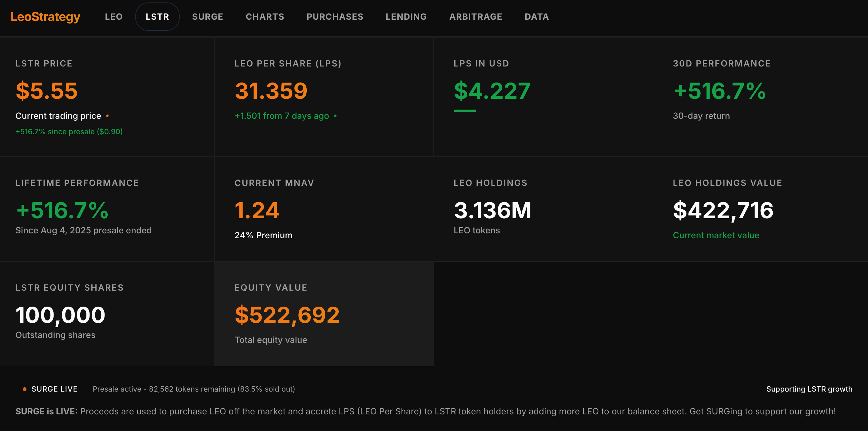Click the orange SURGE LIVE indicator dot
The image size is (868, 431).
pos(24,389)
